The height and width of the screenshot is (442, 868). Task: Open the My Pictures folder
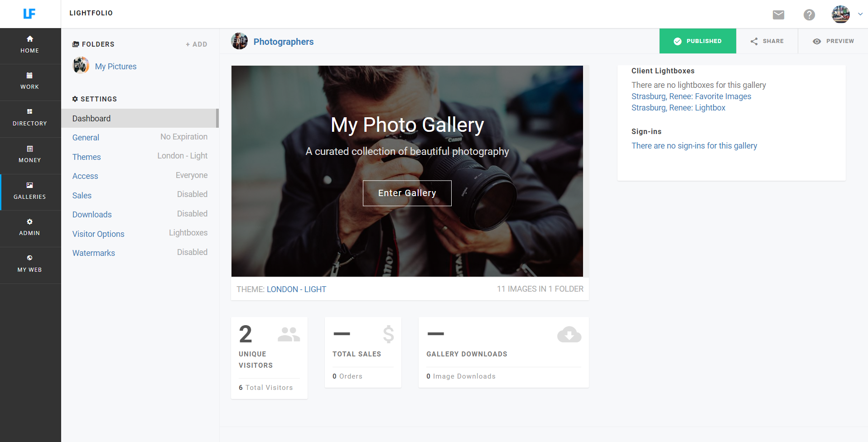[x=116, y=67]
